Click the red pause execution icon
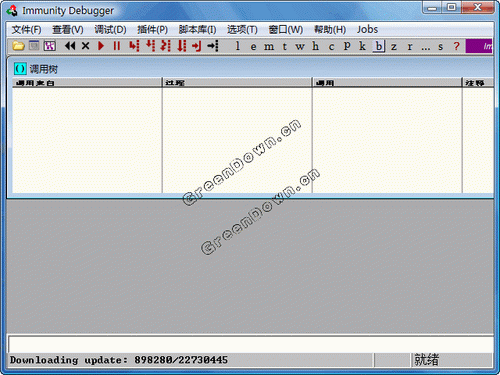 pyautogui.click(x=117, y=46)
